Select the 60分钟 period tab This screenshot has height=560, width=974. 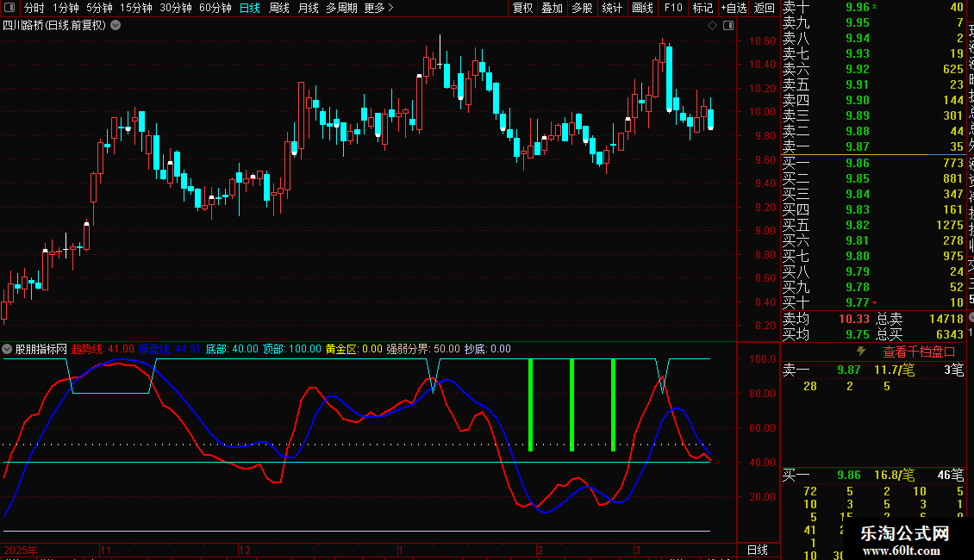[215, 8]
